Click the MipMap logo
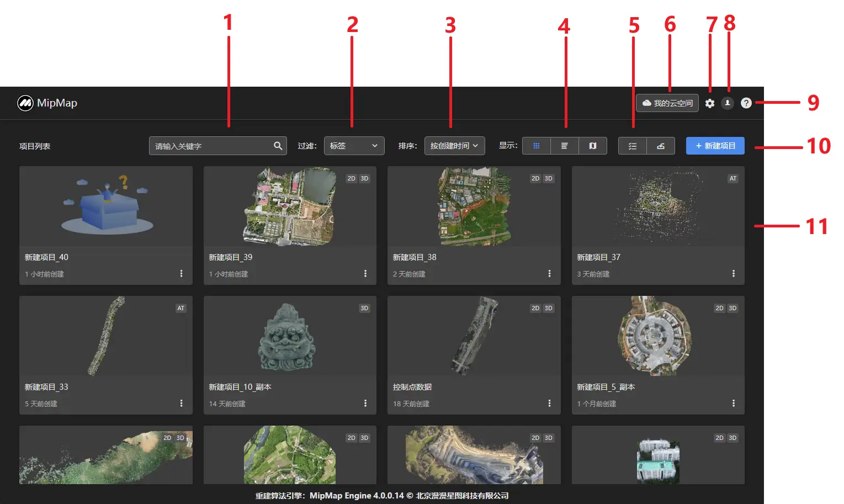The image size is (844, 504). [47, 103]
